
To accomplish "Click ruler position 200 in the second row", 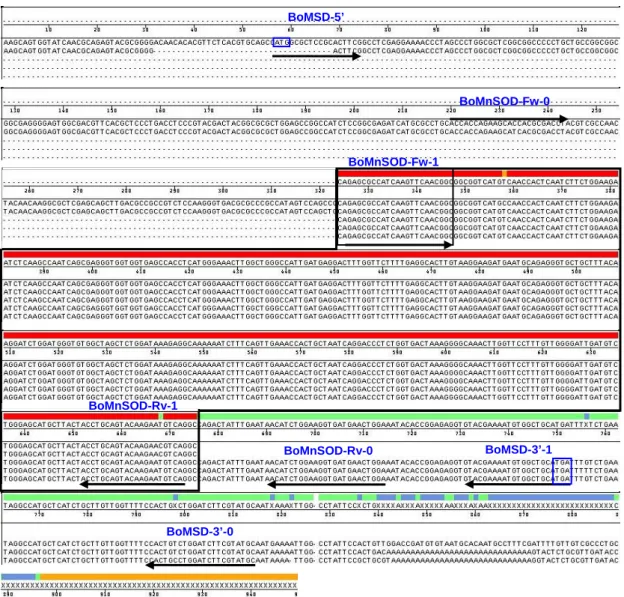I will coord(354,110).
